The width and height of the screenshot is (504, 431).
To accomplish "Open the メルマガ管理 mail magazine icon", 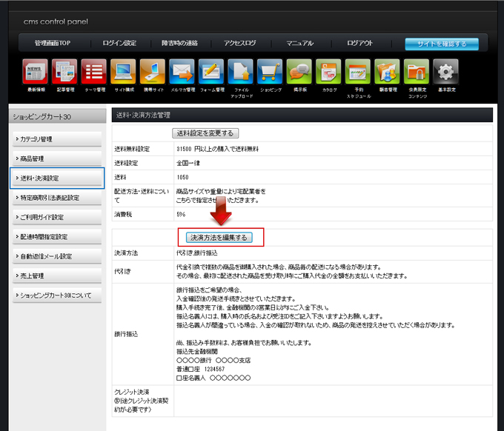I will (x=182, y=72).
